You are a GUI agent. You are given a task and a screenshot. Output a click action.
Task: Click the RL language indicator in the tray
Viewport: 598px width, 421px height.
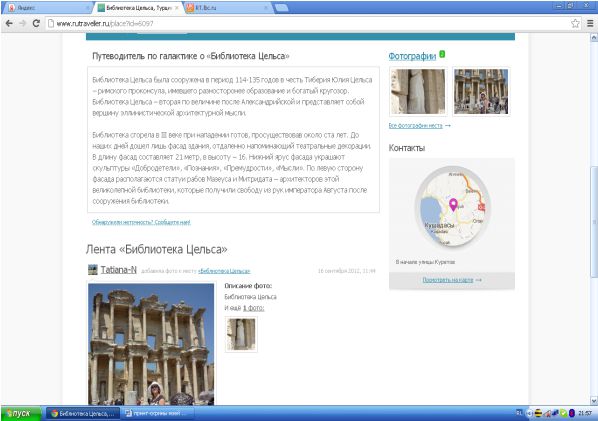click(519, 413)
